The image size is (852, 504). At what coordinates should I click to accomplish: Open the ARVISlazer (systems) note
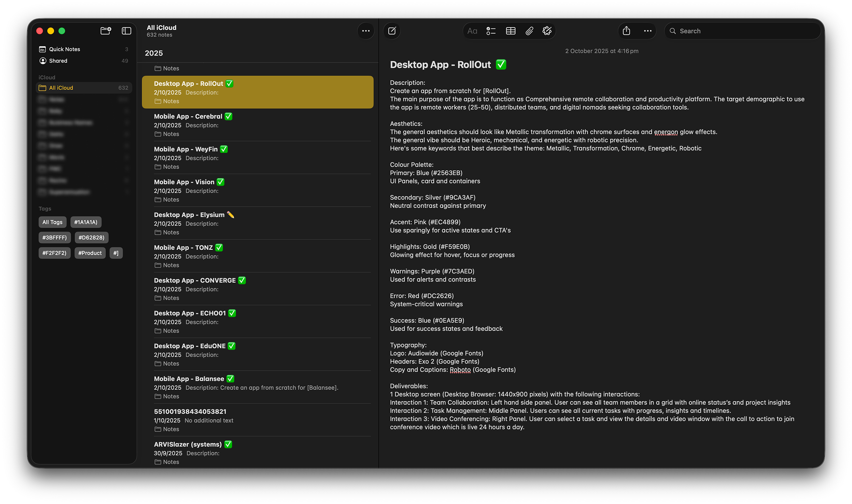pos(258,453)
